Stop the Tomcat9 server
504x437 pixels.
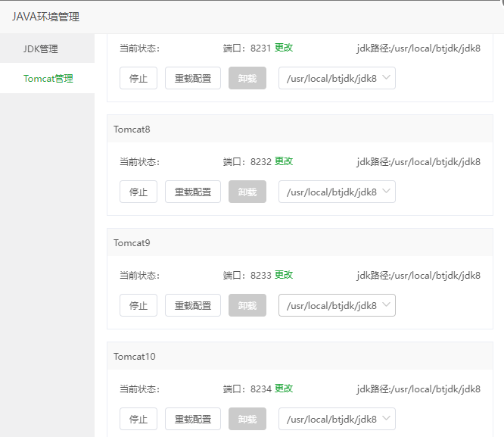point(138,305)
